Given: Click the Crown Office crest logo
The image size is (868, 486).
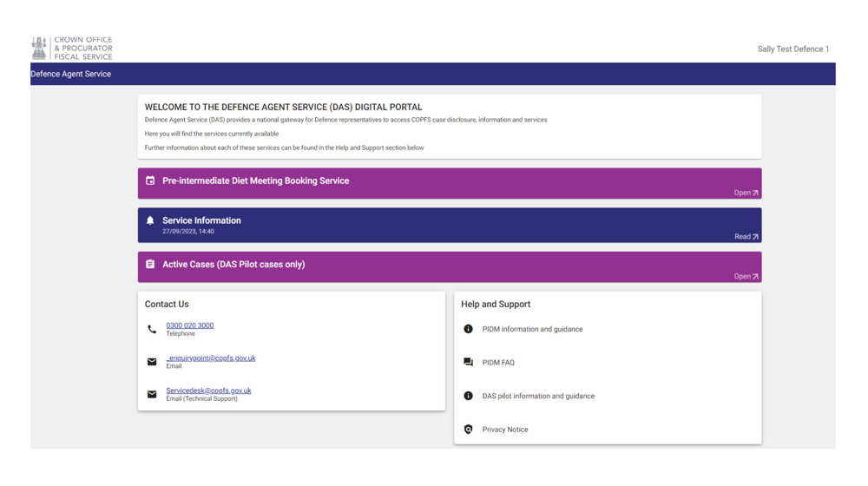Looking at the screenshot, I should click(x=39, y=49).
